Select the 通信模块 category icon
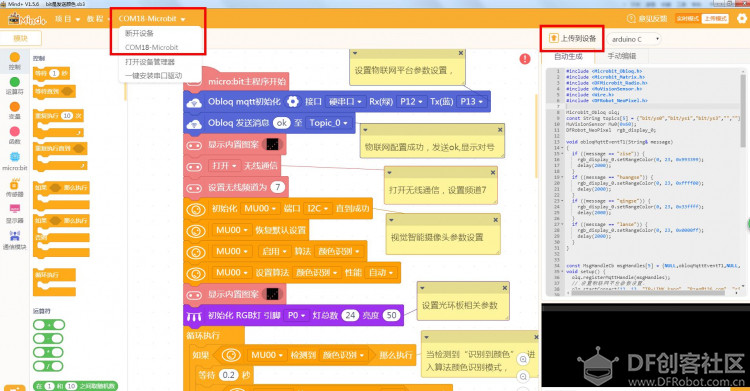The height and width of the screenshot is (391, 750). [15, 235]
